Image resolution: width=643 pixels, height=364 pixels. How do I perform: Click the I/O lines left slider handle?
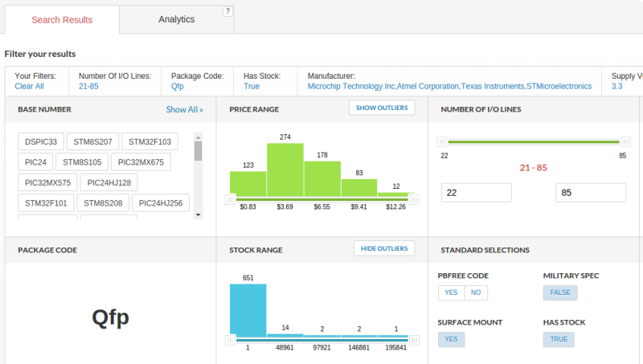441,141
